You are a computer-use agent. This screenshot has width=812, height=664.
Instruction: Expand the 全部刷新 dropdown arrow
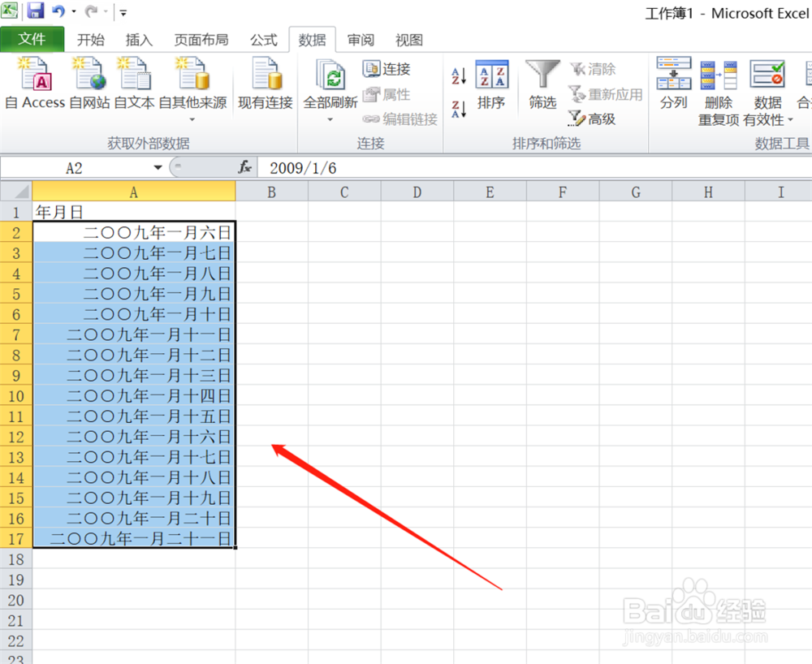point(330,119)
